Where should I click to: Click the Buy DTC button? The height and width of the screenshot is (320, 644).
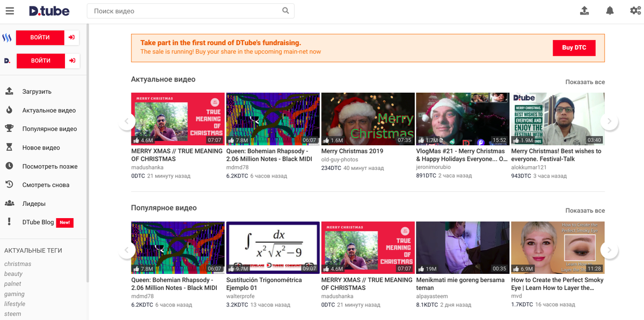click(574, 48)
